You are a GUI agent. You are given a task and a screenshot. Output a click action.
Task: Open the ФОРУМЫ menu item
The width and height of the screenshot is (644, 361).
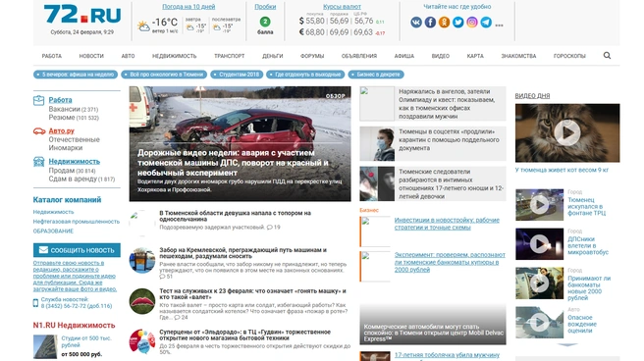tap(312, 56)
